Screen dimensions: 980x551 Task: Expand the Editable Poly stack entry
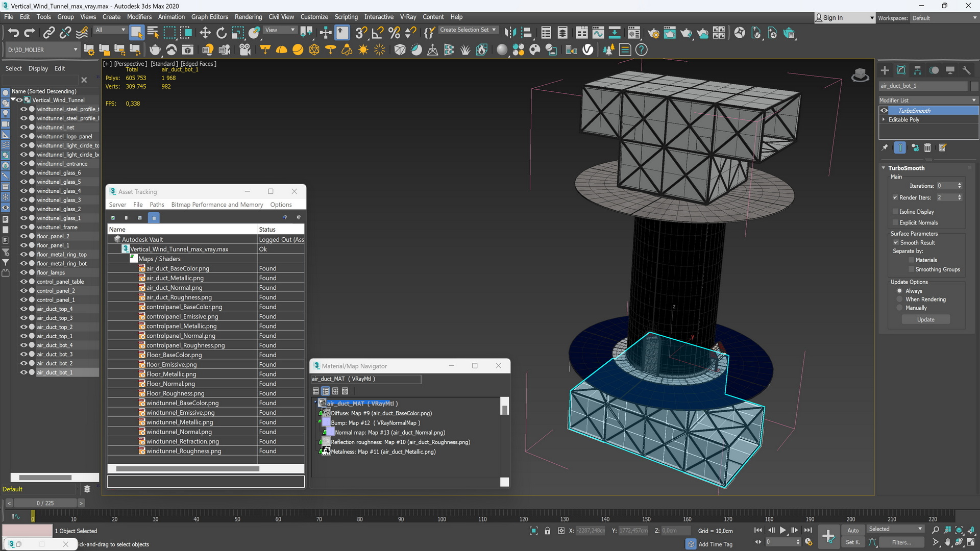coord(884,119)
